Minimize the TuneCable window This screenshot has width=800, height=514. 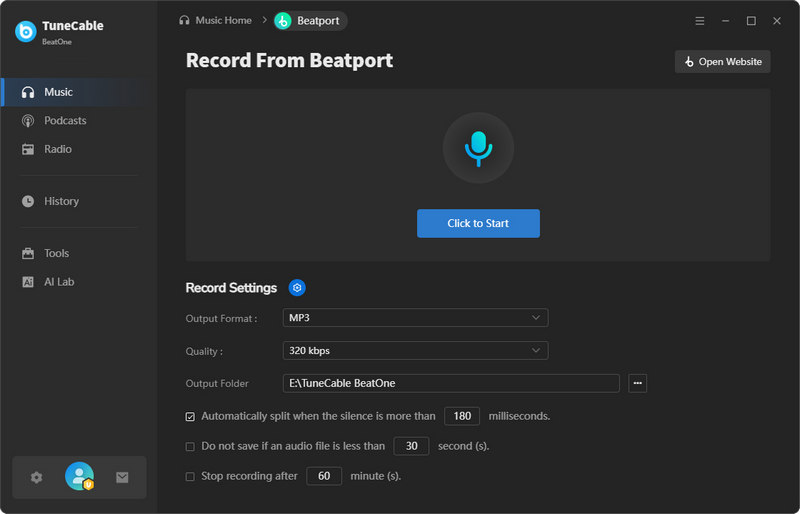click(725, 21)
